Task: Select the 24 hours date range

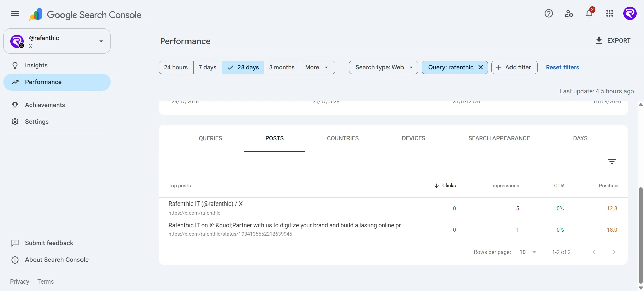Action: coord(176,67)
